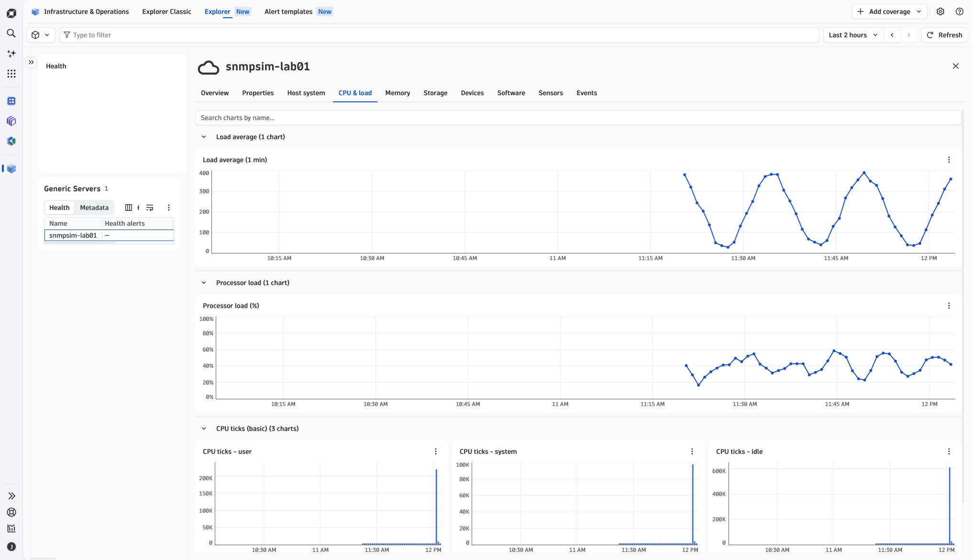Open Alert templates page
The height and width of the screenshot is (560, 972).
pyautogui.click(x=298, y=11)
